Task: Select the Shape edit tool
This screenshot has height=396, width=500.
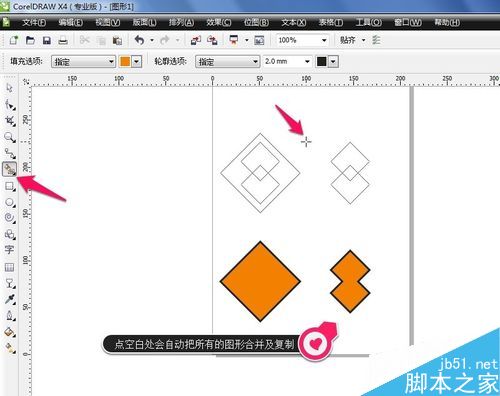Action: [9, 105]
